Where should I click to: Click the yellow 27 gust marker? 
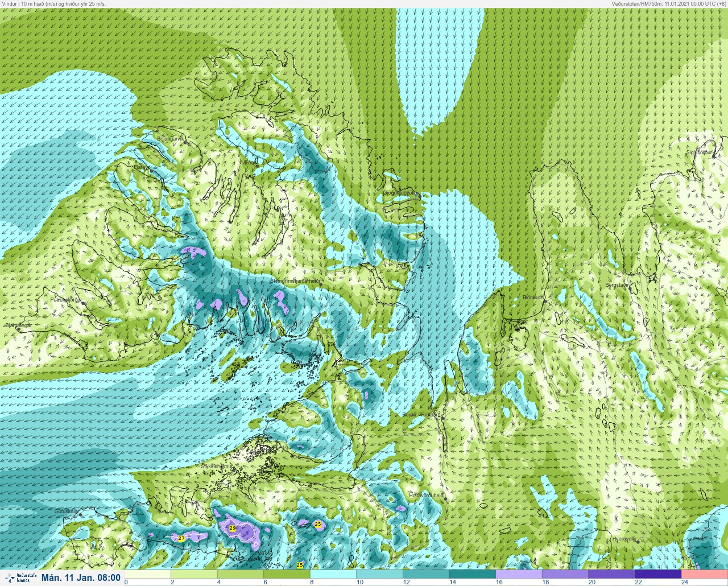pyautogui.click(x=181, y=538)
